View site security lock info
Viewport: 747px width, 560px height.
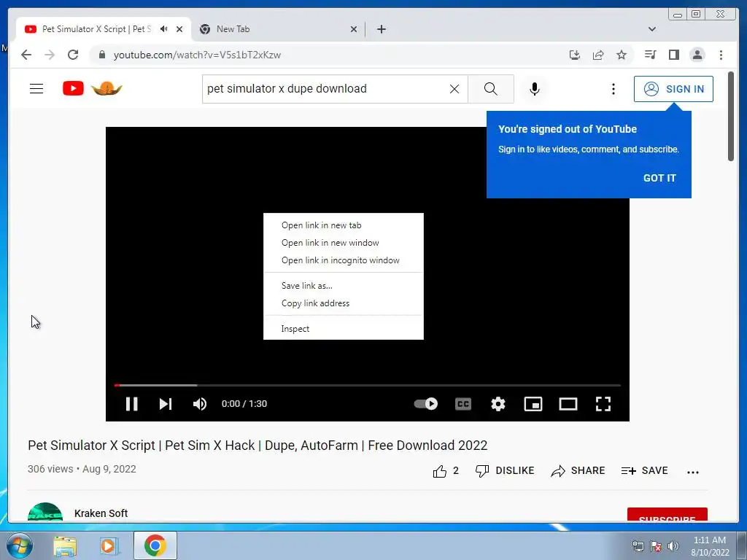point(101,55)
